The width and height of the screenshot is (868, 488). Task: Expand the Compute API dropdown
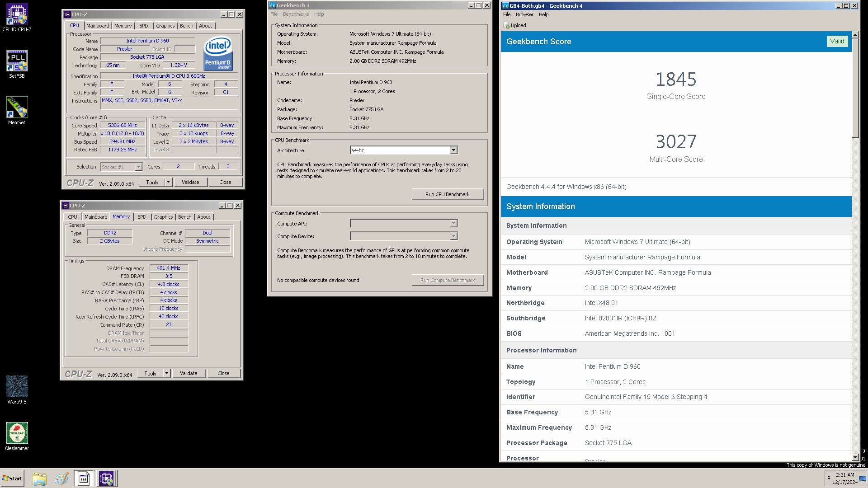(x=453, y=224)
